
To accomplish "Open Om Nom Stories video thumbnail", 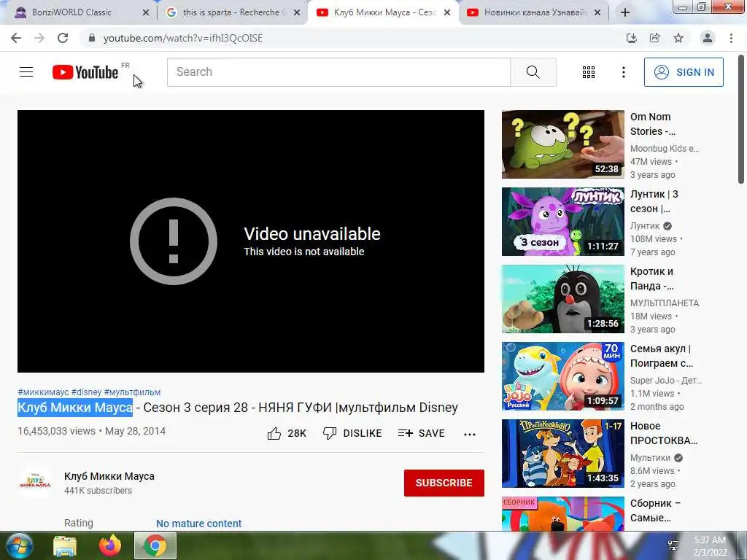I will 562,144.
